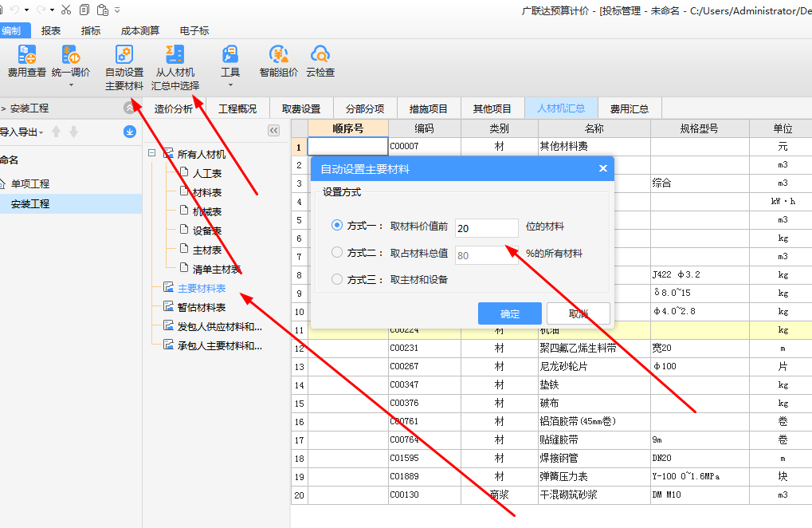Click the copy icon in quick toolbar

point(84,10)
